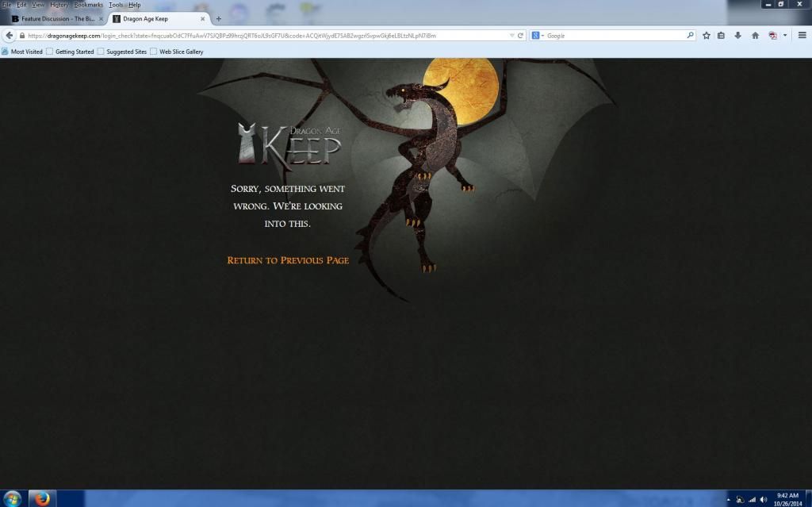Reload the page with the refresh icon

coord(521,35)
